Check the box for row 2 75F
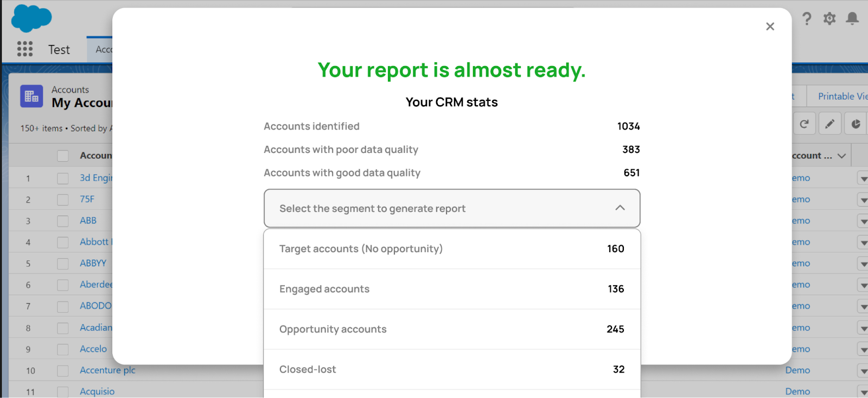Image resolution: width=868 pixels, height=398 pixels. point(63,200)
